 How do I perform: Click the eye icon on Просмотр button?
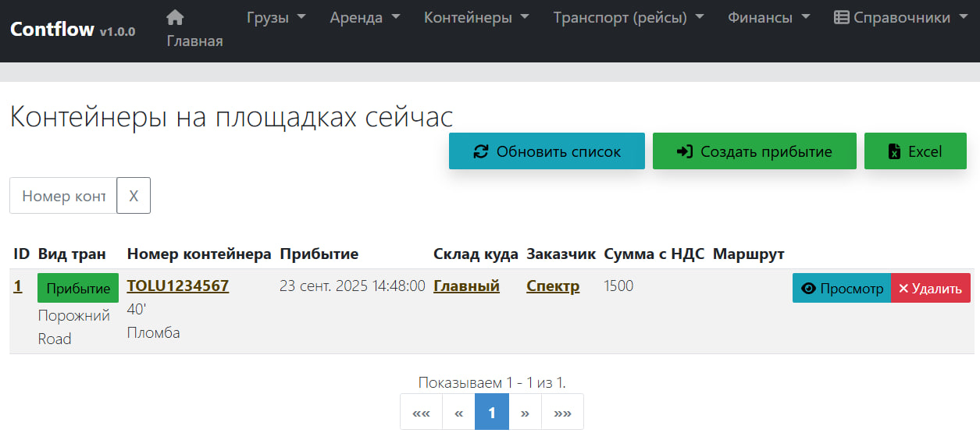pos(809,289)
